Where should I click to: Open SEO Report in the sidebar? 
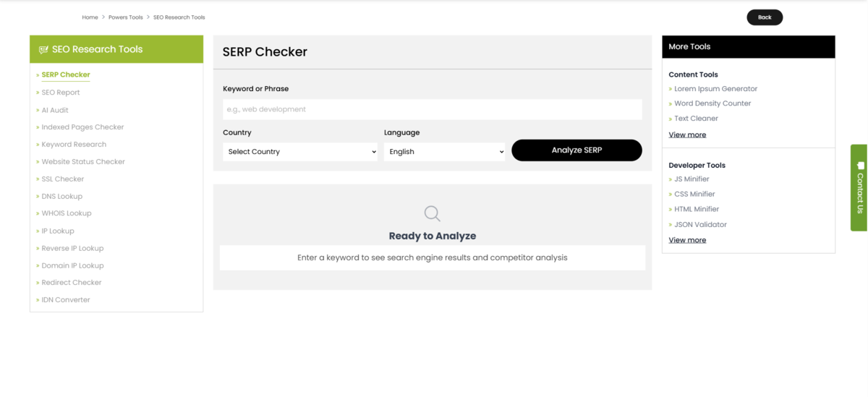click(61, 93)
